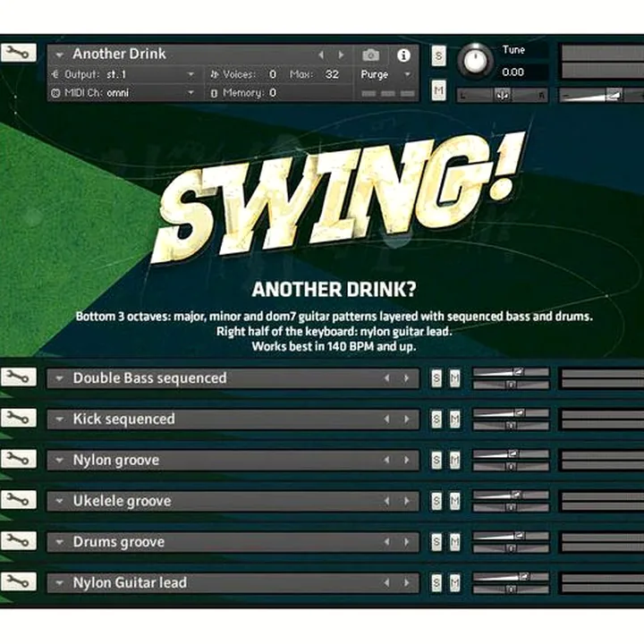Adjust Double Bass sequenced volume slider

511,372
